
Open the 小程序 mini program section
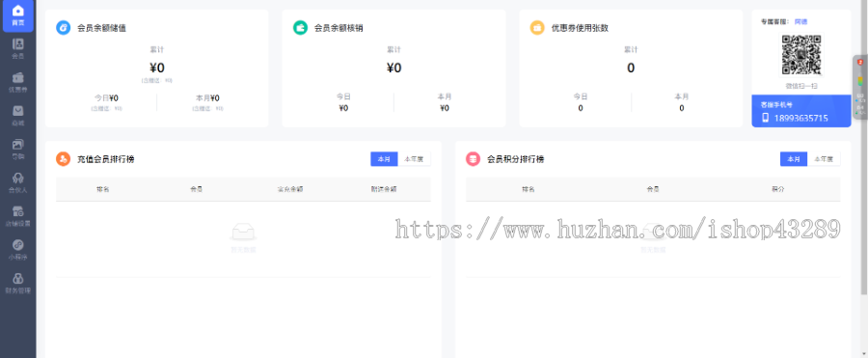(x=18, y=250)
